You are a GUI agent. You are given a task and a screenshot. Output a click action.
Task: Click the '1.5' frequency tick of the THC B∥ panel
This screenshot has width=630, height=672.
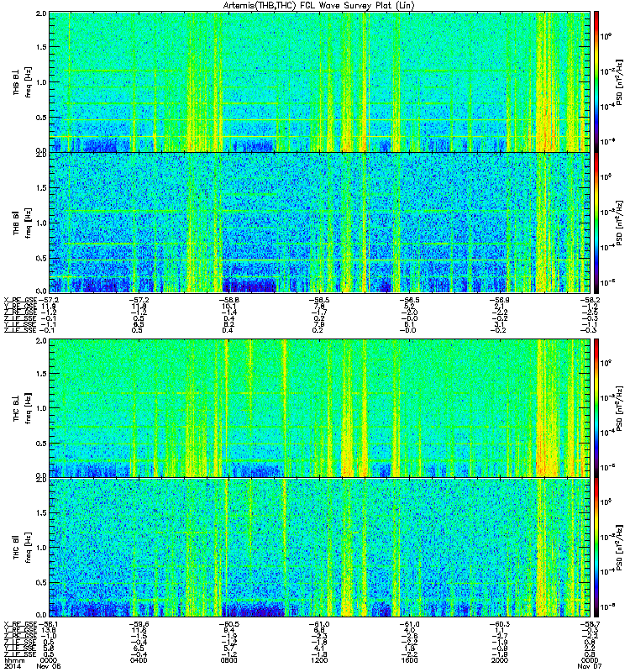(x=41, y=512)
